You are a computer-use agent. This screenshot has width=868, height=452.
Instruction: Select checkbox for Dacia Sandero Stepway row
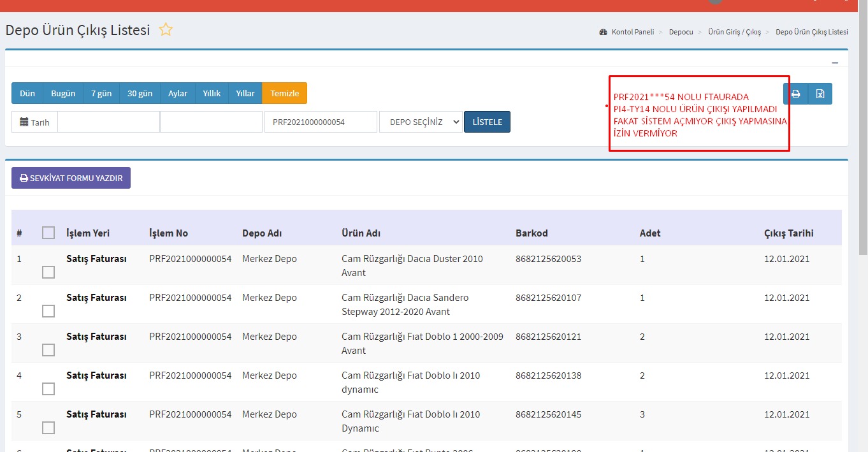pyautogui.click(x=48, y=311)
